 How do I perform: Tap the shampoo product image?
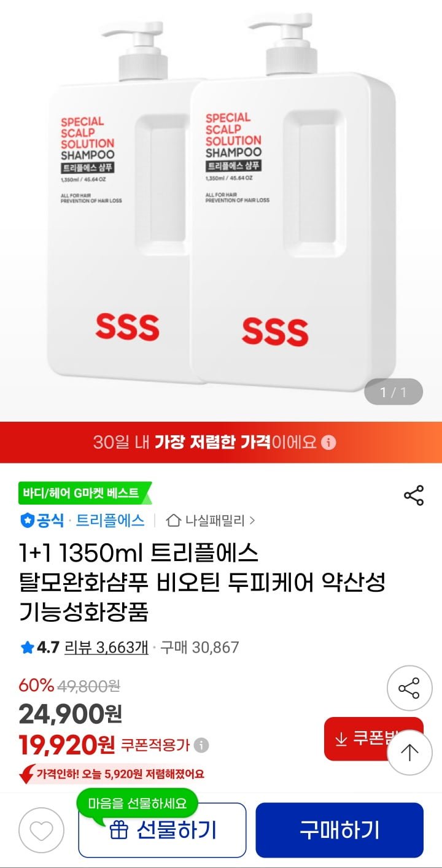pyautogui.click(x=221, y=203)
